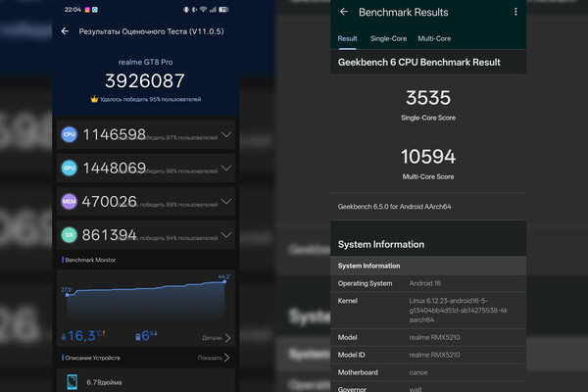Expand the GPU score 1448069 details
Image resolution: width=588 pixels, height=392 pixels.
pyautogui.click(x=226, y=169)
